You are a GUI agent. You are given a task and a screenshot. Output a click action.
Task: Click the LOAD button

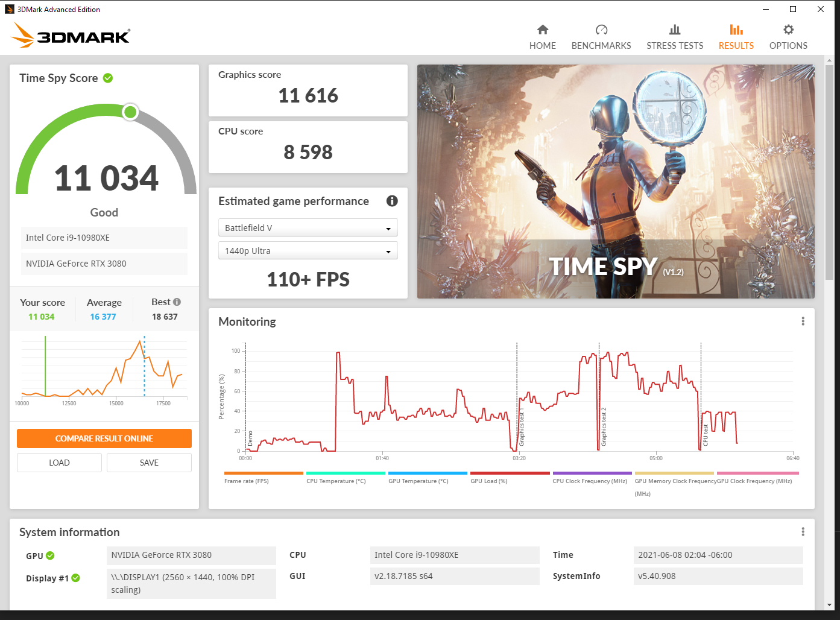[59, 463]
